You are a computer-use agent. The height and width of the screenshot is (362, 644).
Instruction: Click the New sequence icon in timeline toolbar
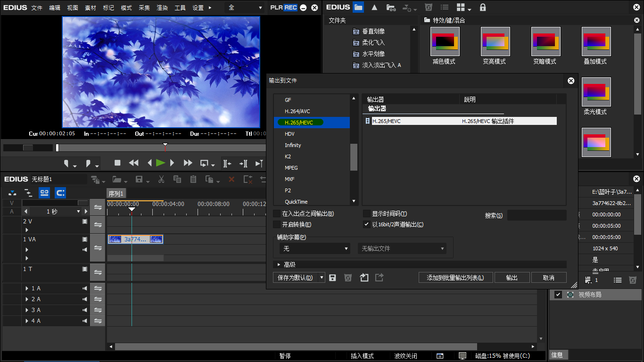pos(96,179)
